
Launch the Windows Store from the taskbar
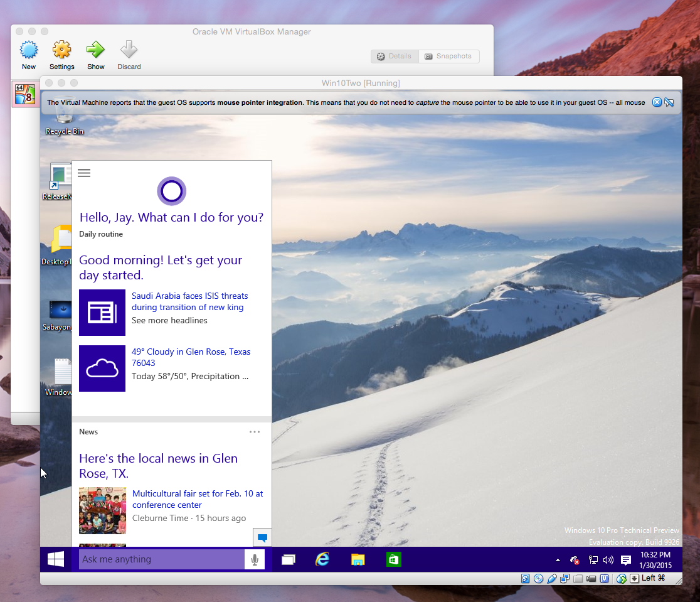tap(393, 559)
